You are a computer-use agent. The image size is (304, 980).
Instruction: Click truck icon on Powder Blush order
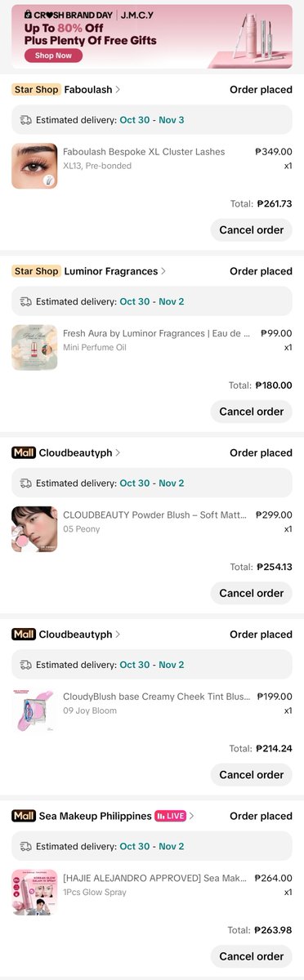(x=25, y=483)
